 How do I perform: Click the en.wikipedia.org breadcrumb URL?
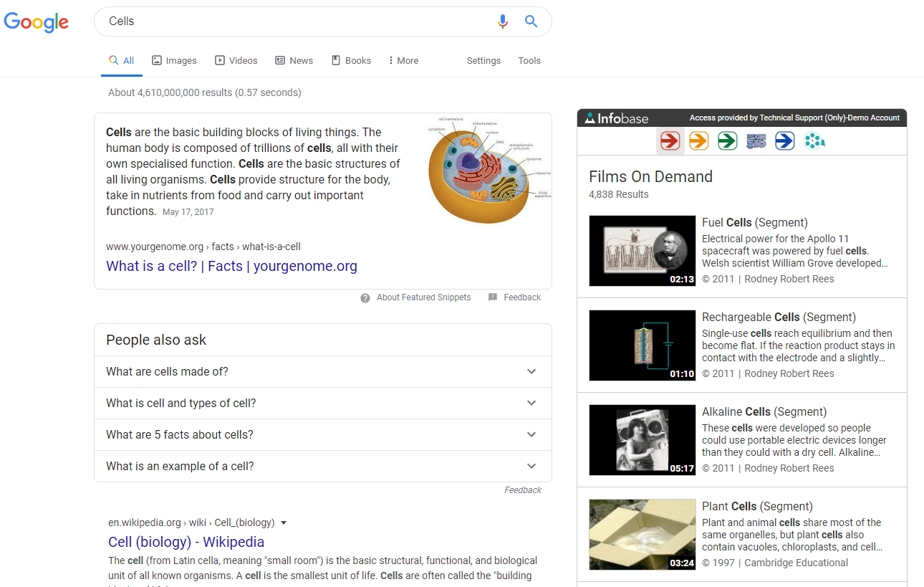pyautogui.click(x=192, y=522)
